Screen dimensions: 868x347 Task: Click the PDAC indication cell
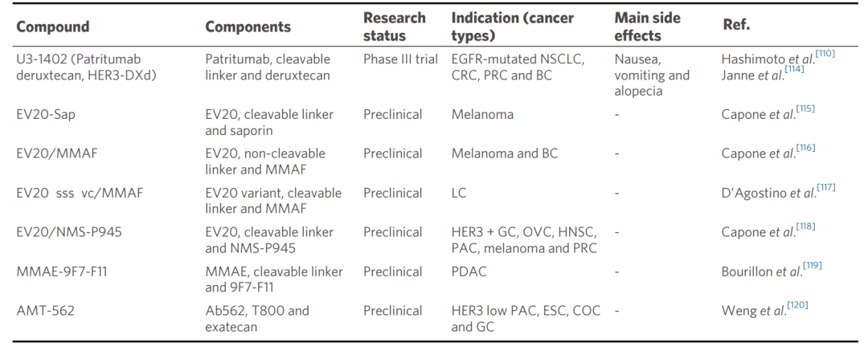469,271
